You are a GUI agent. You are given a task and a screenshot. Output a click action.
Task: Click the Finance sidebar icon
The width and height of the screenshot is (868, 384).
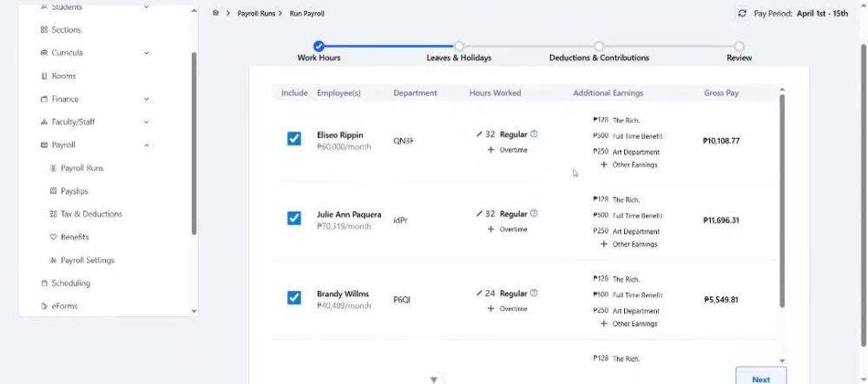point(44,99)
